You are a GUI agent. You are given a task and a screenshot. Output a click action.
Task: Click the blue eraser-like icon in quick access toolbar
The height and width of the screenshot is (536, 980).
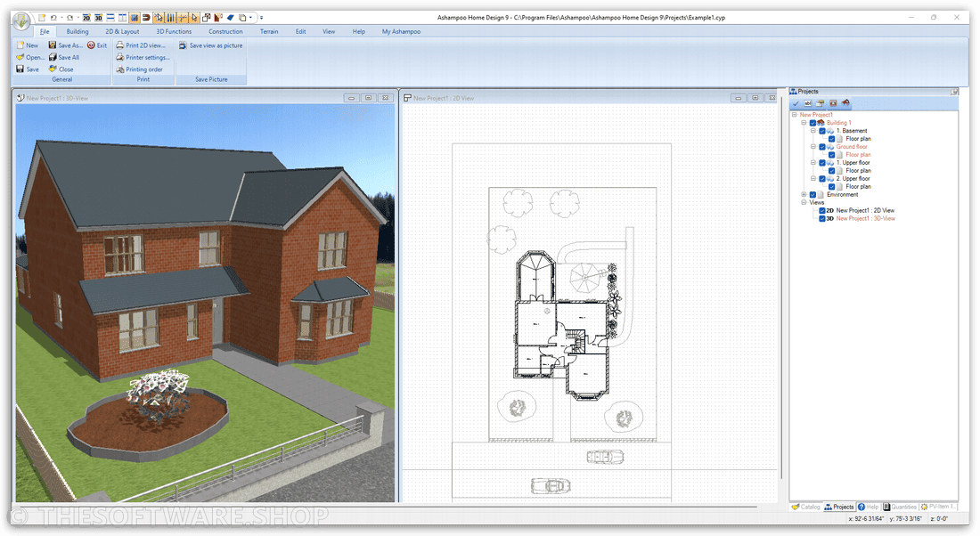click(x=231, y=18)
